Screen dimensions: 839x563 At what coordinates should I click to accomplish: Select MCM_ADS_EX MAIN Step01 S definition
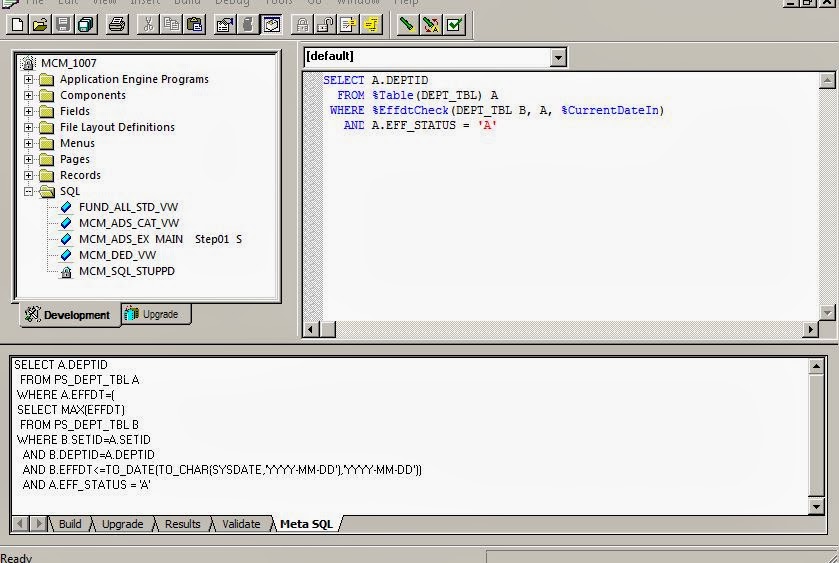pos(161,239)
